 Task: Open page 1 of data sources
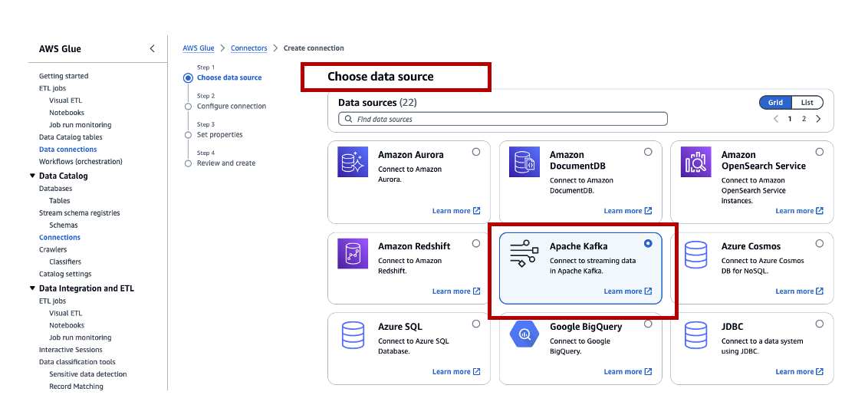point(790,118)
